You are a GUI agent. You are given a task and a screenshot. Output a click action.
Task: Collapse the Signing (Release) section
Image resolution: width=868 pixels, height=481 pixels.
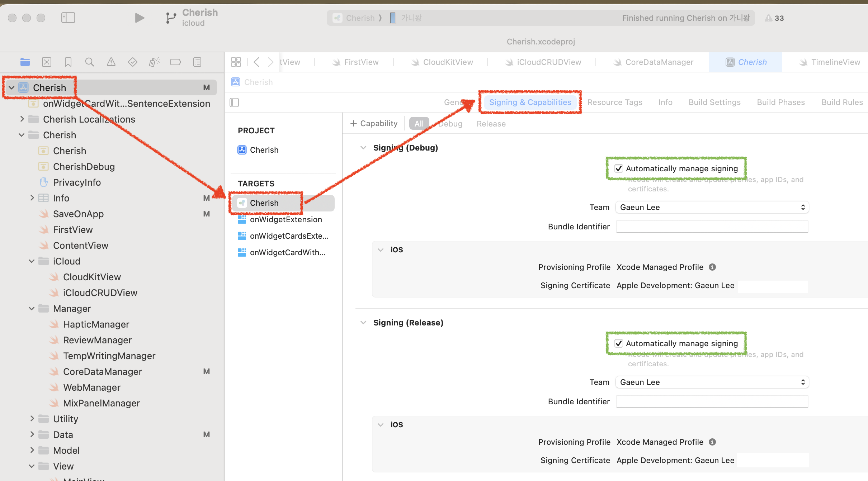(x=363, y=323)
